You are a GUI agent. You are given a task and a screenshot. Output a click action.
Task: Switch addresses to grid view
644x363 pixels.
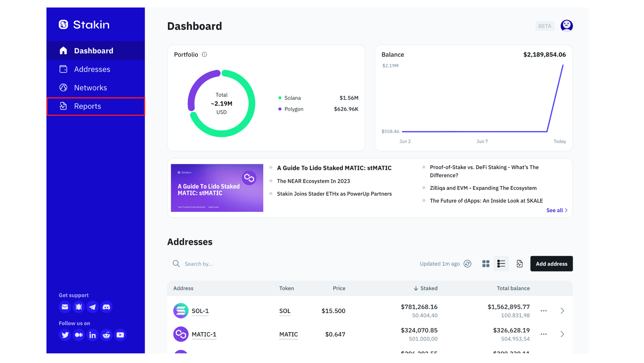tap(485, 264)
